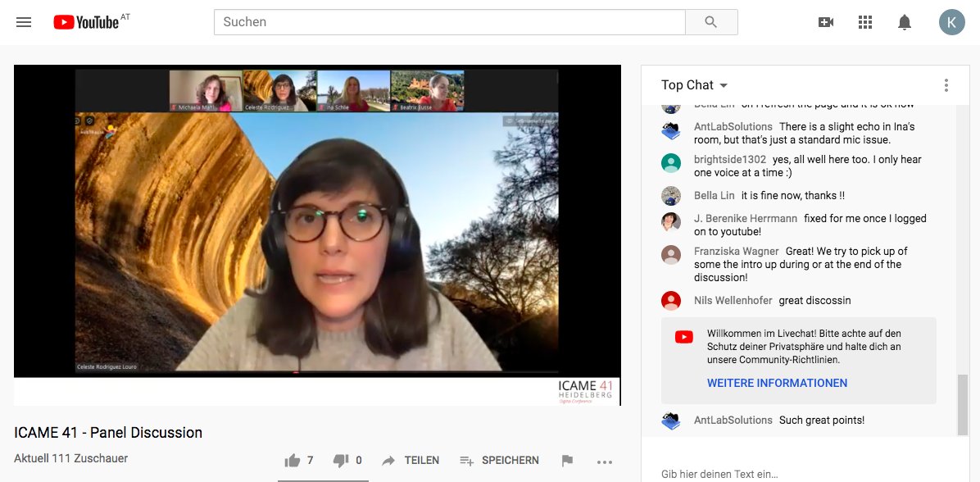
Task: Click username Nils Wellenhofer
Action: coord(733,301)
